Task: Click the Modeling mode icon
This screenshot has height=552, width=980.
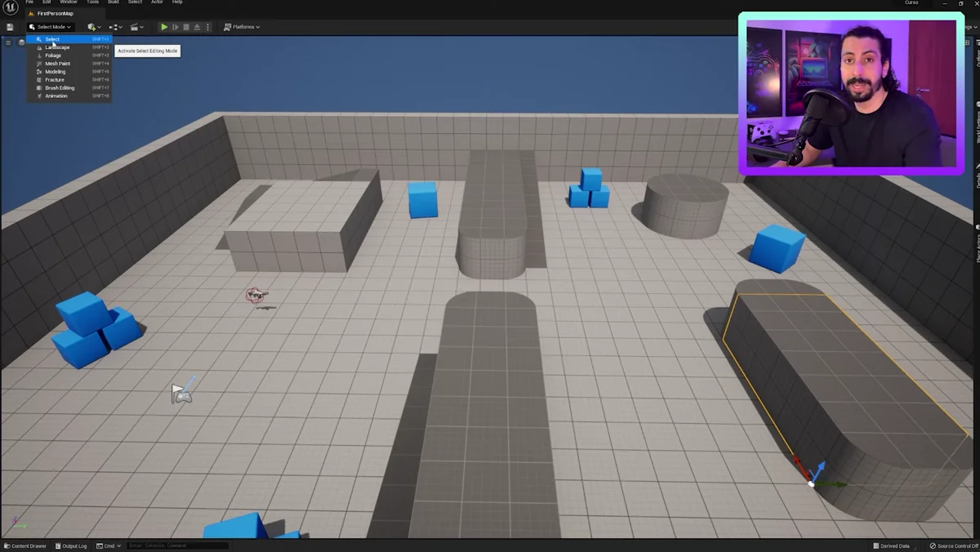Action: (38, 72)
